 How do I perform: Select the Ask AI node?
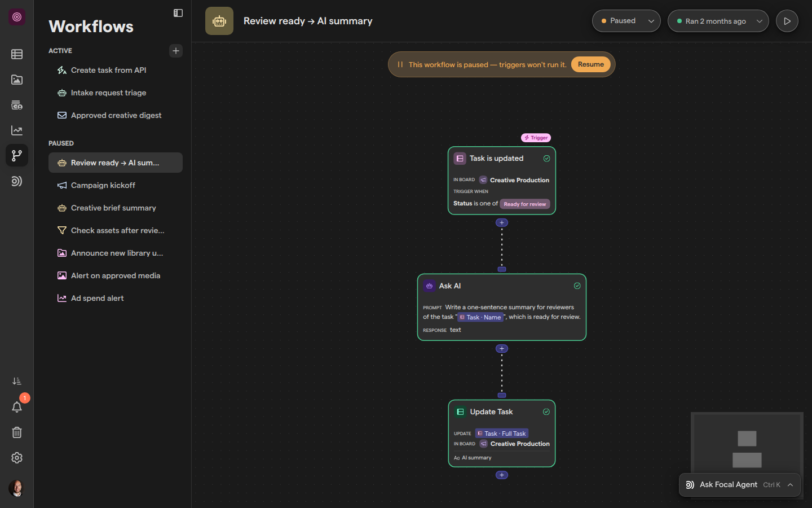pyautogui.click(x=502, y=307)
